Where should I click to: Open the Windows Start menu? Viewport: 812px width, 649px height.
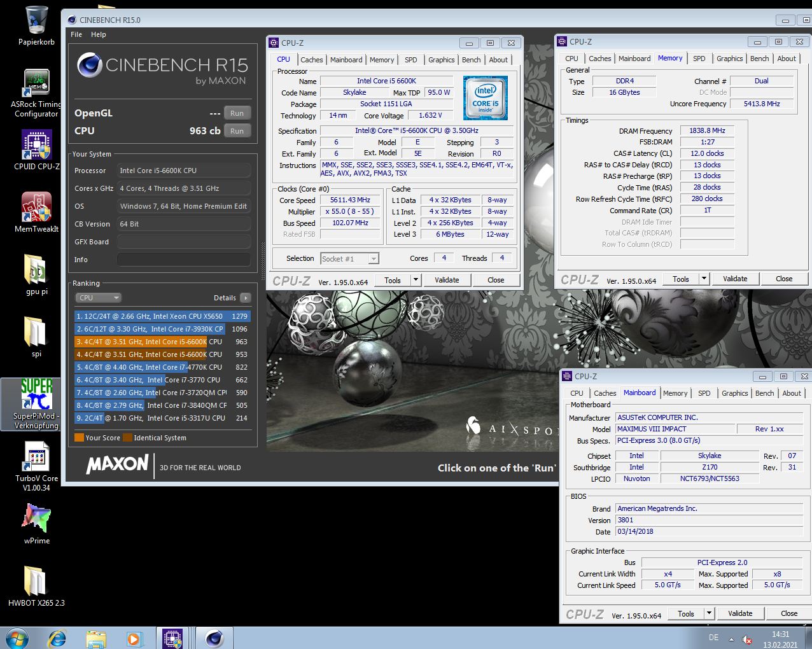click(17, 638)
